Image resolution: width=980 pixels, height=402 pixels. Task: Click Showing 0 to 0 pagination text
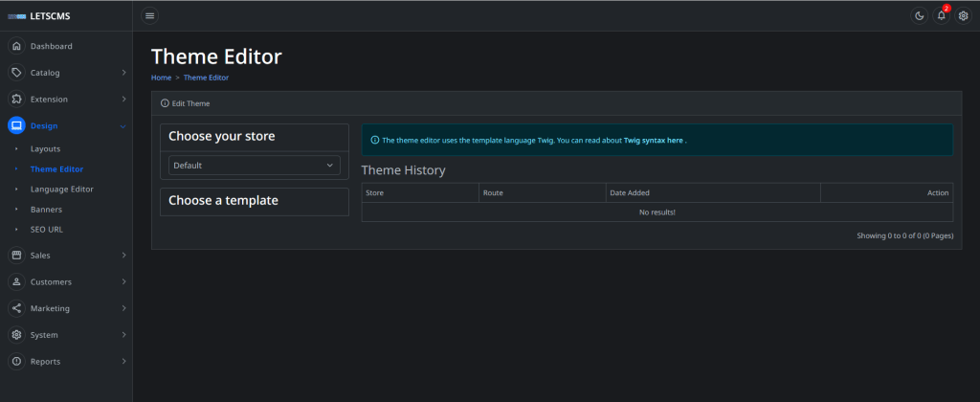tap(905, 236)
